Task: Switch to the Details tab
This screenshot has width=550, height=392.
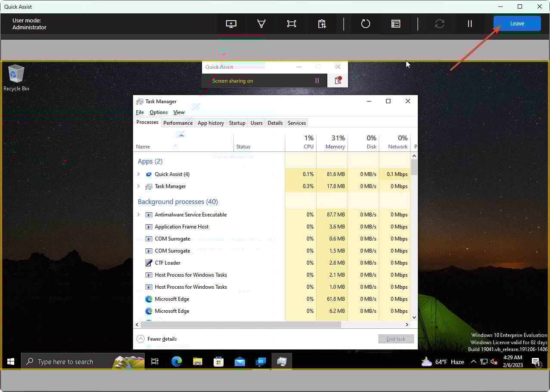Action: 275,123
